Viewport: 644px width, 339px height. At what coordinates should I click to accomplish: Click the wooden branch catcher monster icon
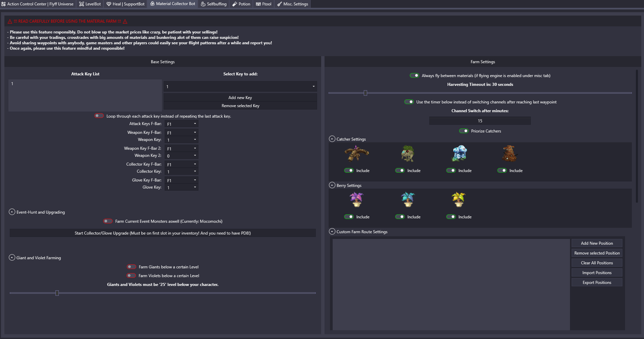click(356, 154)
